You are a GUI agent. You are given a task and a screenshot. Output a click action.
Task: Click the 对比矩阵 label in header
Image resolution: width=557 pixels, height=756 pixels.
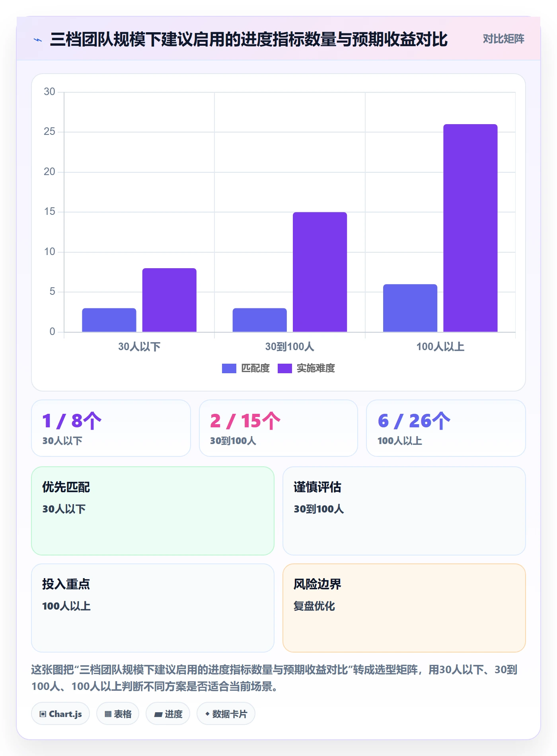(503, 39)
